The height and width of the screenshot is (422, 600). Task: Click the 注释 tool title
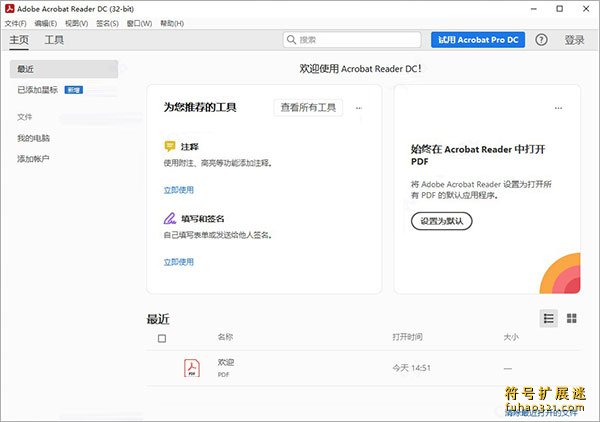(190, 147)
